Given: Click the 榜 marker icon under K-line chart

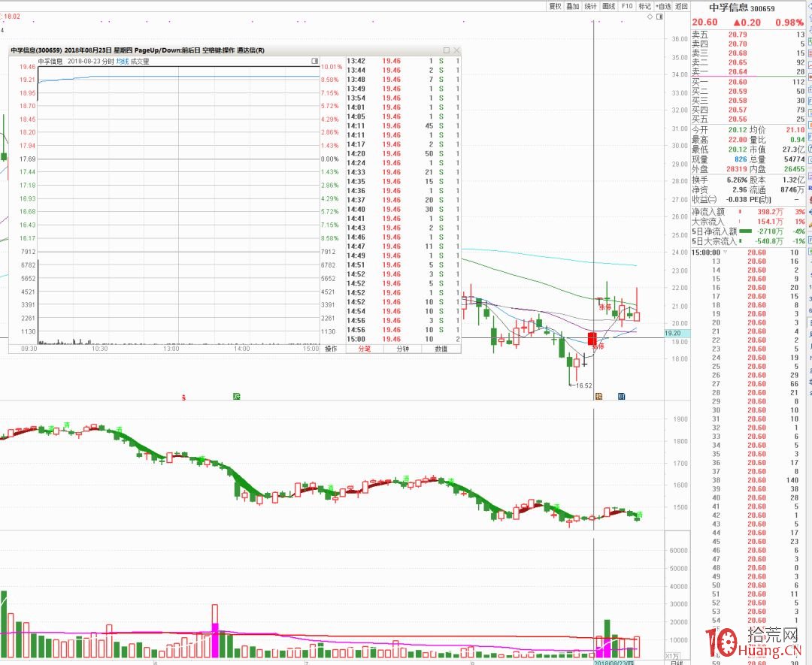Looking at the screenshot, I should [598, 397].
